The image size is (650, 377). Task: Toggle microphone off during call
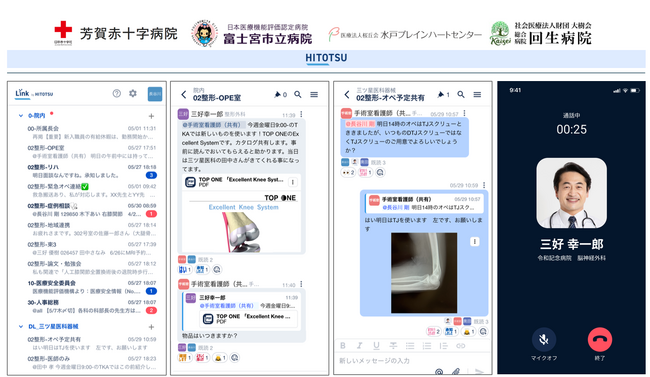coord(543,340)
